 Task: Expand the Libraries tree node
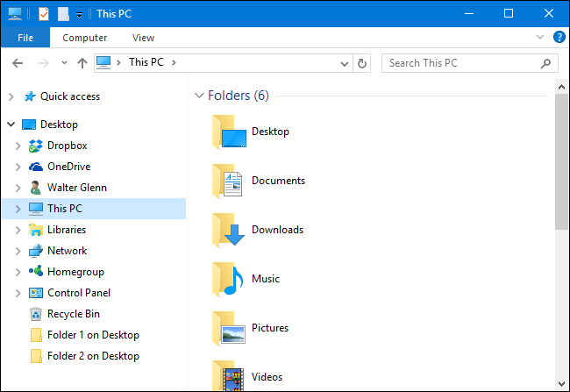[18, 230]
